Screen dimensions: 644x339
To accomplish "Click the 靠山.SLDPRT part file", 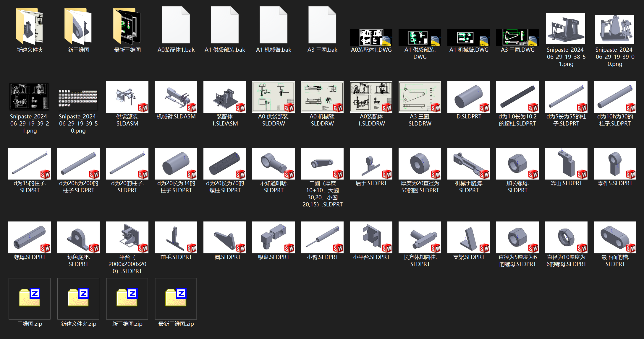I will tap(566, 164).
